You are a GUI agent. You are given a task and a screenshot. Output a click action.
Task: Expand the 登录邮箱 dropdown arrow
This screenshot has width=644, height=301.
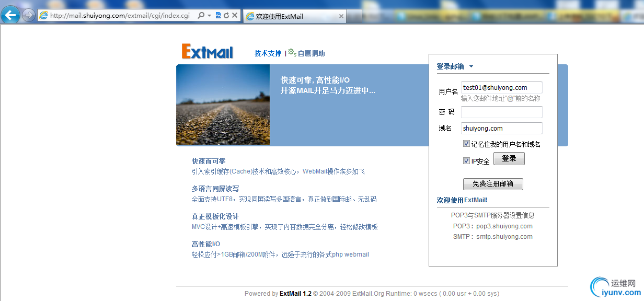point(471,66)
